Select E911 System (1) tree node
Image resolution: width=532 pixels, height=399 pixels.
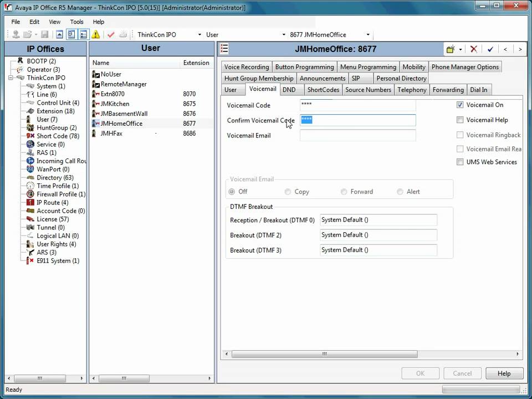(58, 261)
